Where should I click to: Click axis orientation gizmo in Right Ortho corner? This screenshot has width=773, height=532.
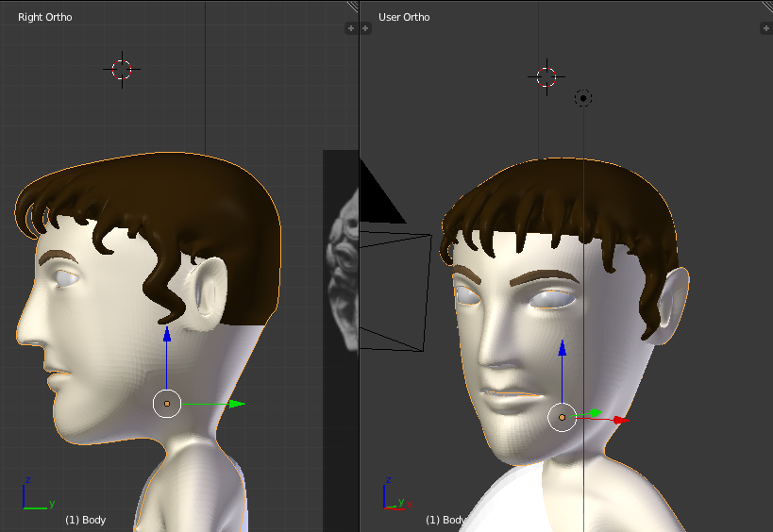pos(34,497)
